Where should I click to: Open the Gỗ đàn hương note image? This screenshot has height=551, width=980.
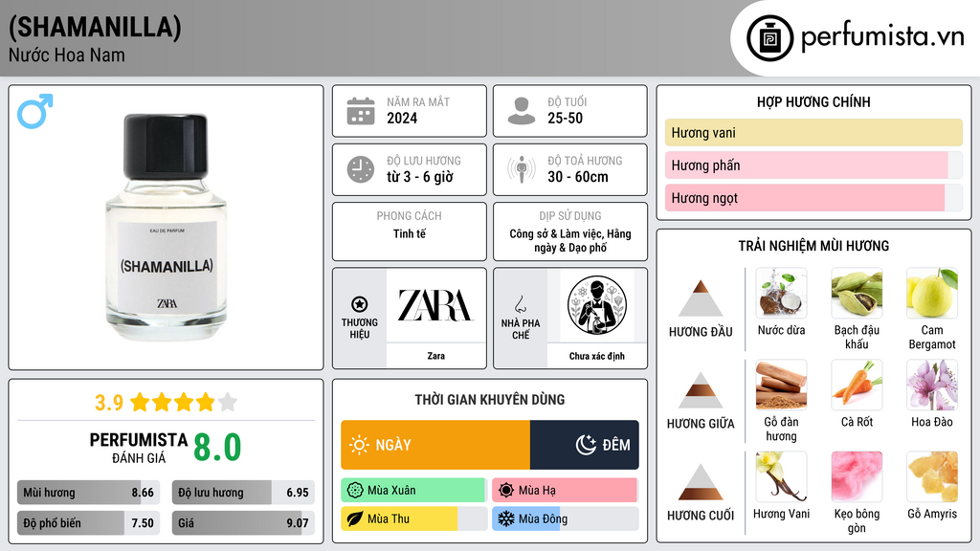click(x=781, y=386)
